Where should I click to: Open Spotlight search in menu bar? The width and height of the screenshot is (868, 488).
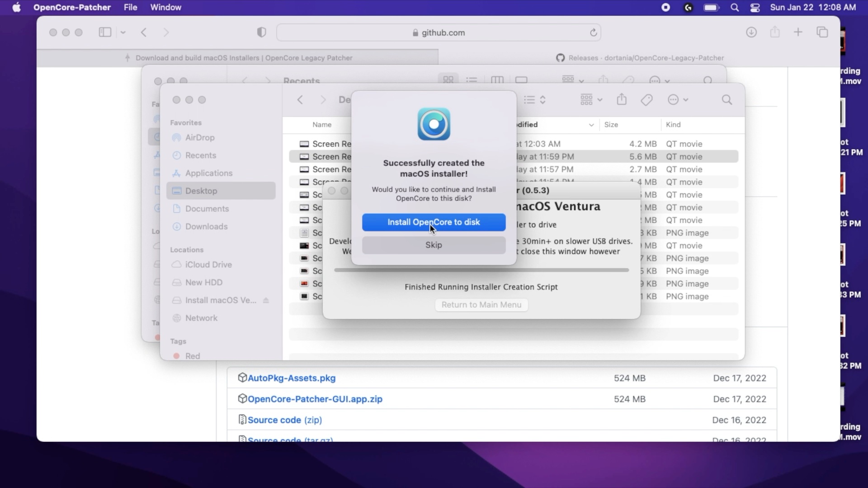(x=735, y=7)
